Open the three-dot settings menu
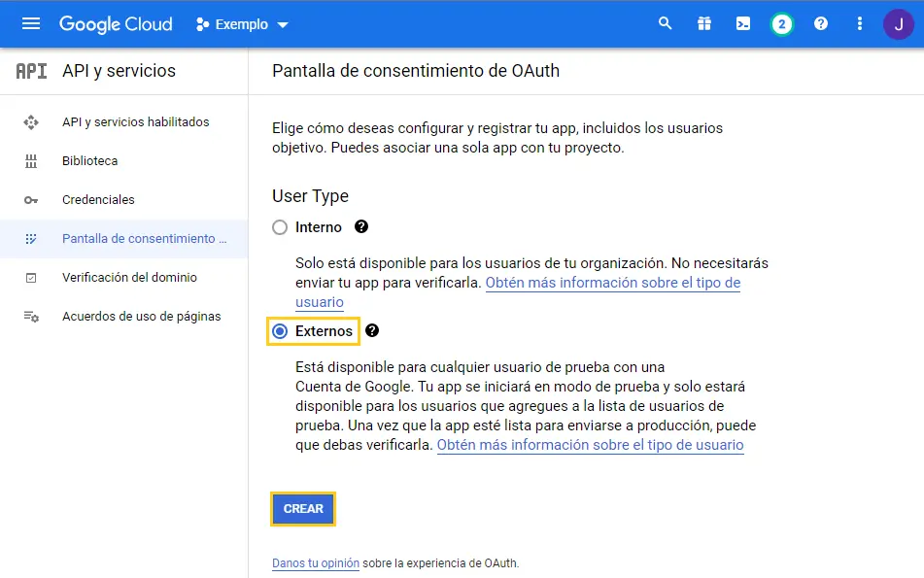The image size is (924, 578). (860, 23)
